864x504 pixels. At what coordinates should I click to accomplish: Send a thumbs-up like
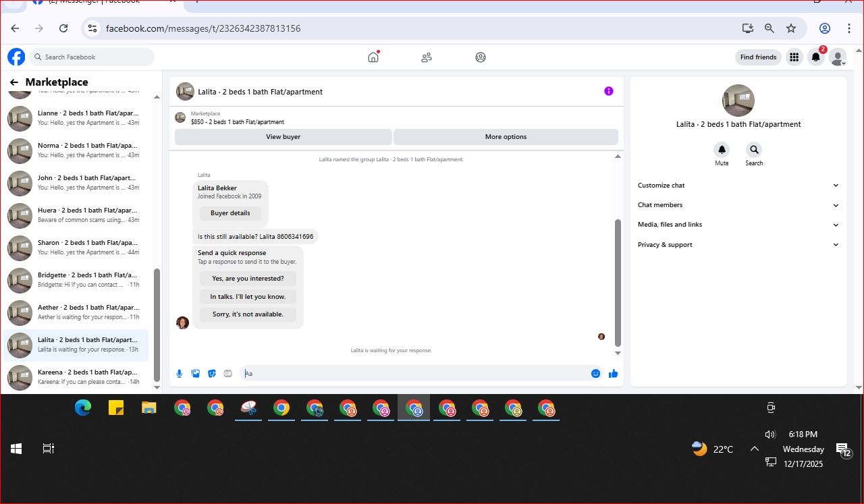pos(614,373)
